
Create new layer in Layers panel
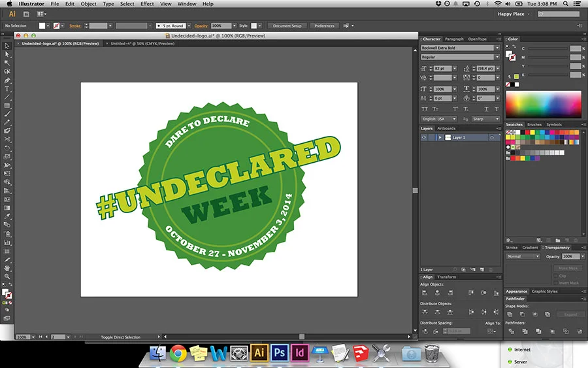coord(482,270)
